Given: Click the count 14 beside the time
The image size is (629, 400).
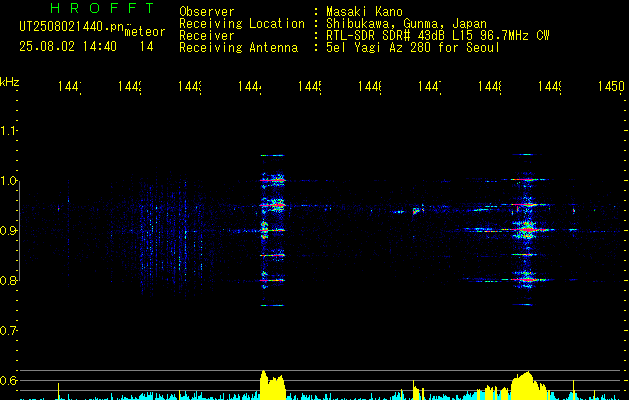Looking at the screenshot, I should 146,47.
